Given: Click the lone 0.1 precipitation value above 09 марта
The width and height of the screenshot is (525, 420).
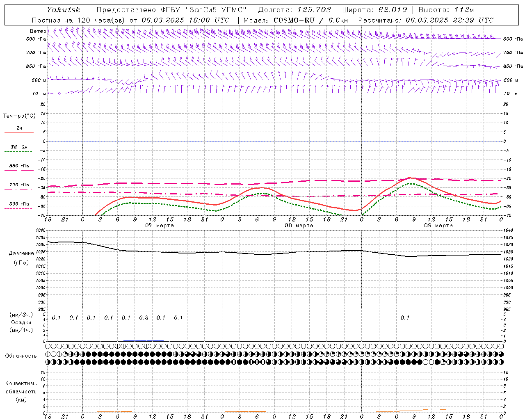Looking at the screenshot, I should coord(405,317).
